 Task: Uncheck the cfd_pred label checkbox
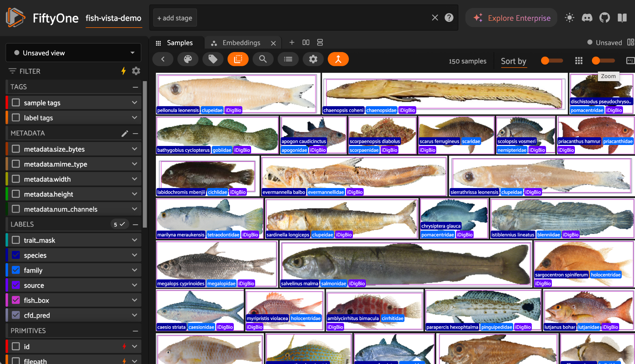coord(16,315)
